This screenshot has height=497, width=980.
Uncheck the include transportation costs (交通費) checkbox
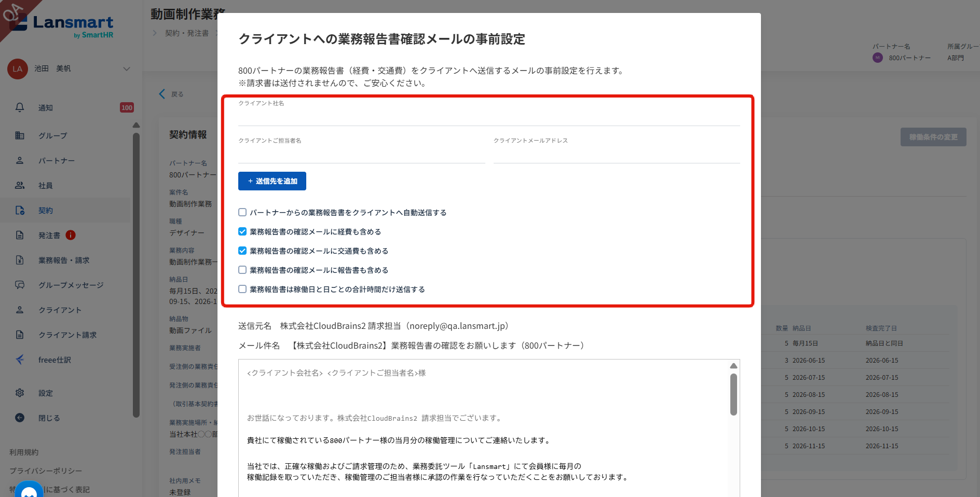click(242, 251)
